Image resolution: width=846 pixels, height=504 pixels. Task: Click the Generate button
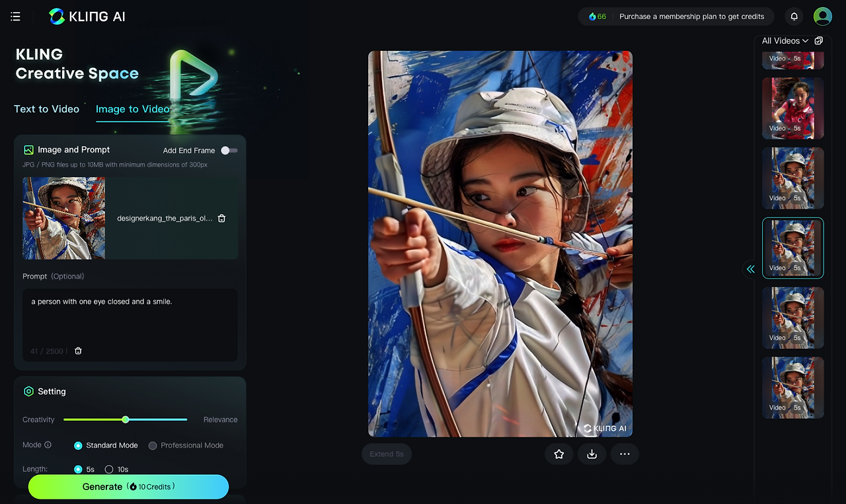[x=128, y=487]
